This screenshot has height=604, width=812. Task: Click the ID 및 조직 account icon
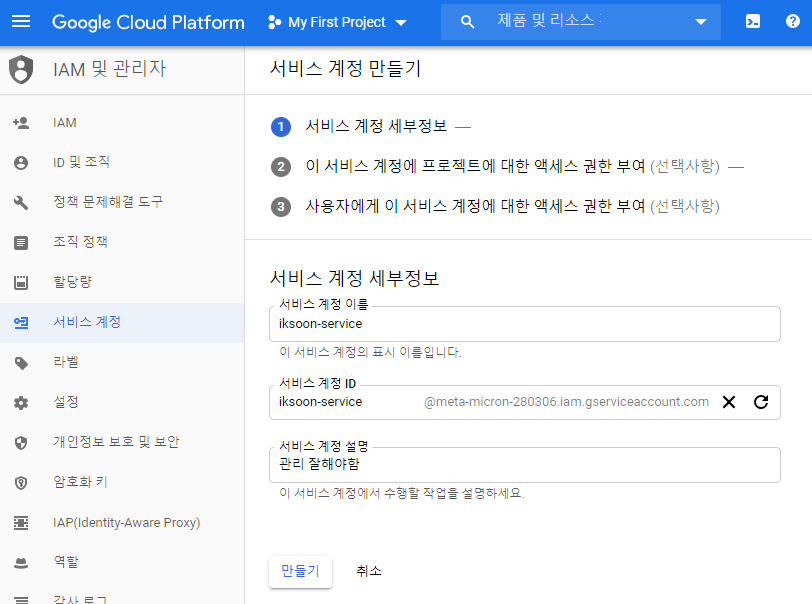click(21, 163)
